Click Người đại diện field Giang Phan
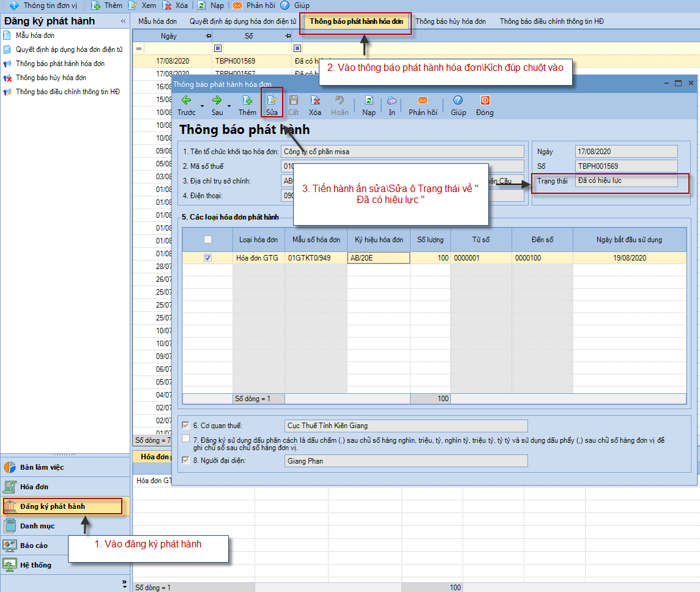The width and height of the screenshot is (700, 592). coord(406,461)
